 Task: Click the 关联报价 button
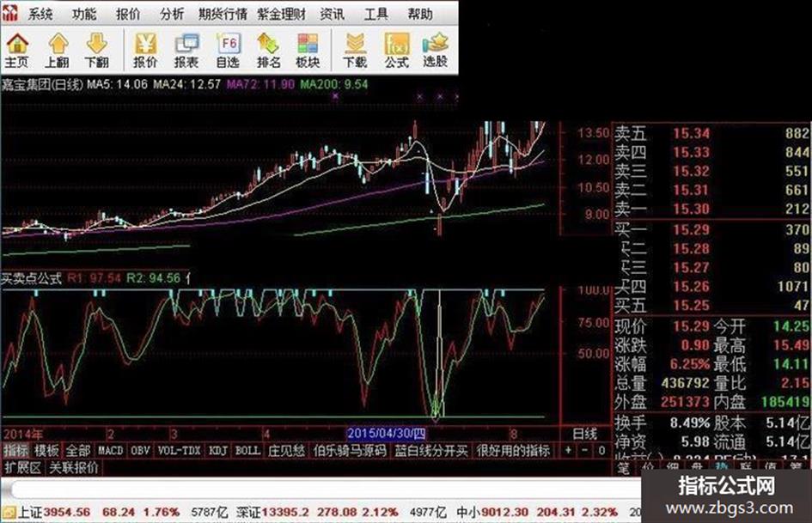[74, 467]
